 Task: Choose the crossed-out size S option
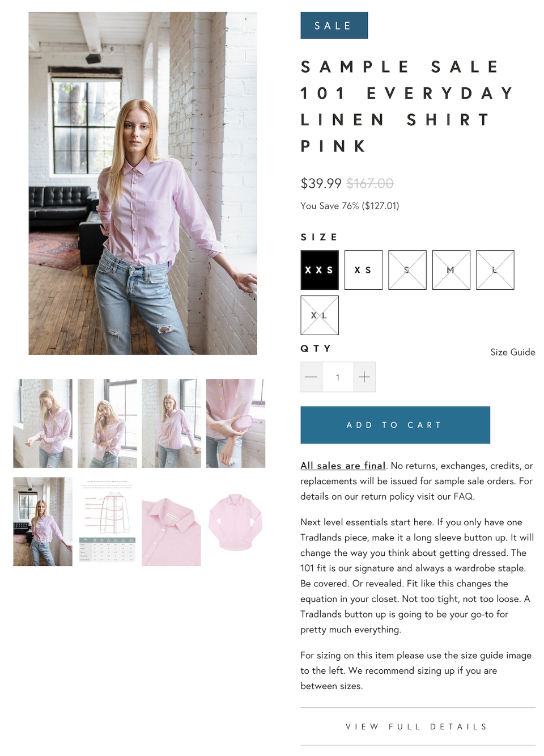[x=407, y=270]
